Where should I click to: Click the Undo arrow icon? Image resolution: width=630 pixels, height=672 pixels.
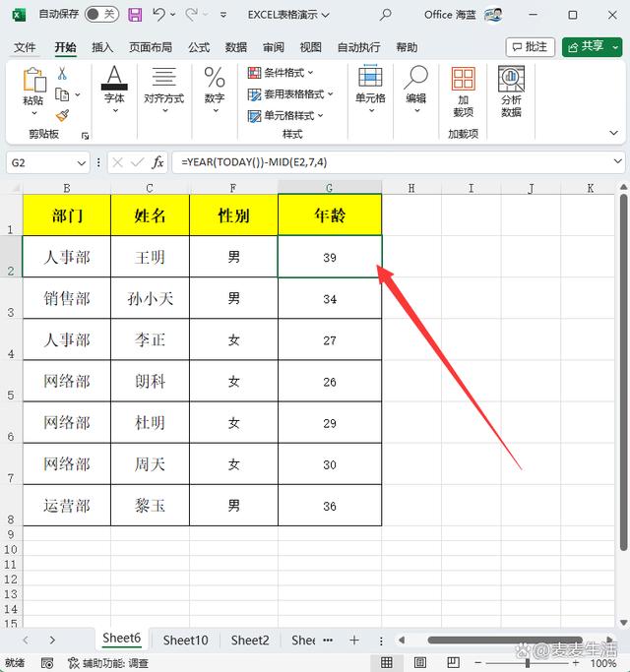(158, 15)
